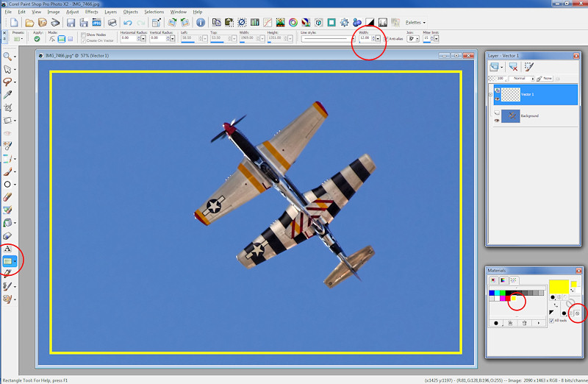Screen dimensions: 588x384
Task: Open the Selections menu
Action: (x=154, y=12)
